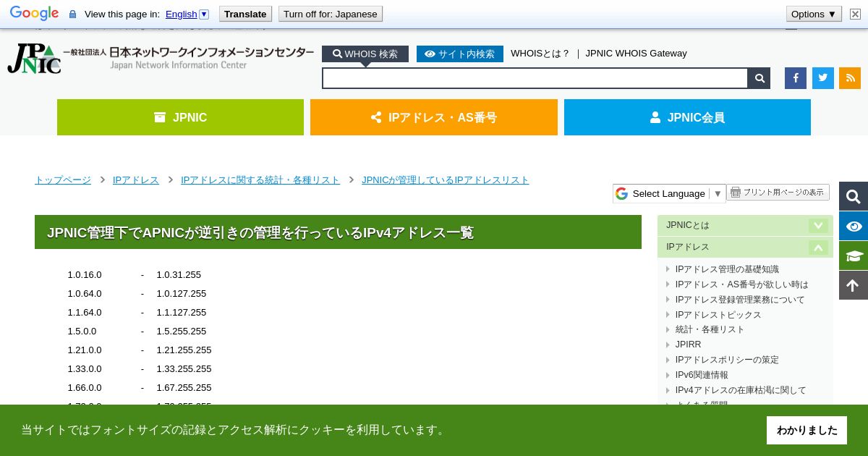Open JPNIC Twitter page icon
This screenshot has height=456, width=868.
[x=823, y=78]
